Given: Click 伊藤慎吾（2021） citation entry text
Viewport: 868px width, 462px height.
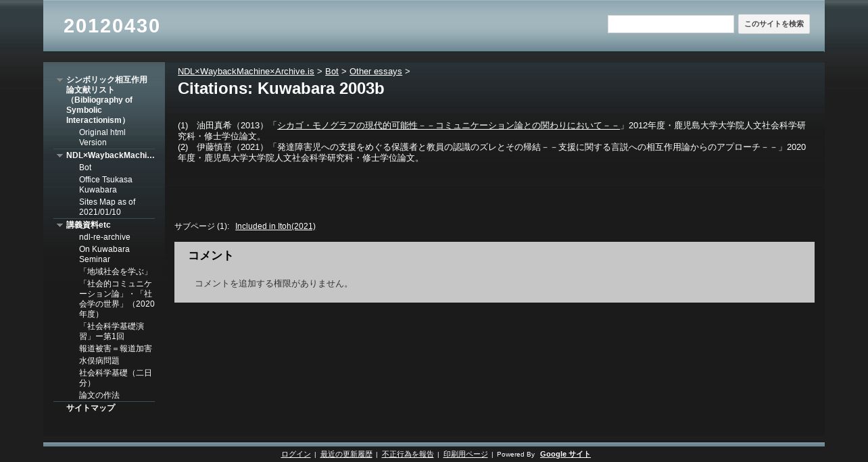Looking at the screenshot, I should click(491, 152).
